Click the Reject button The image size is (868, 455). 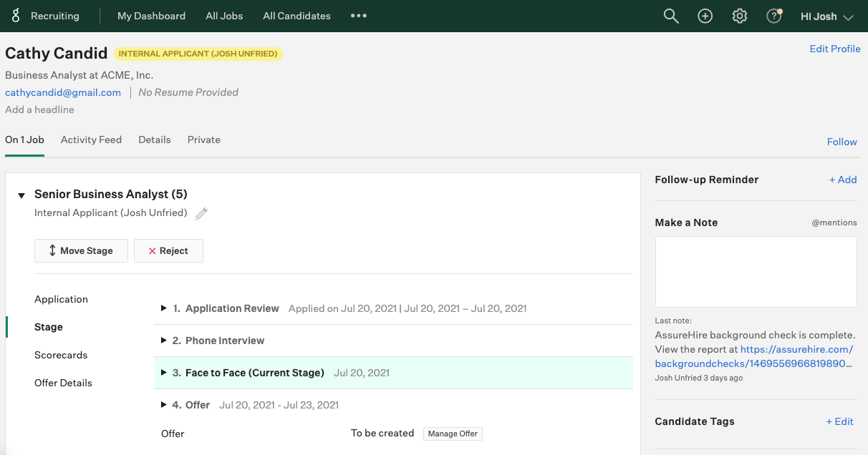tap(168, 250)
